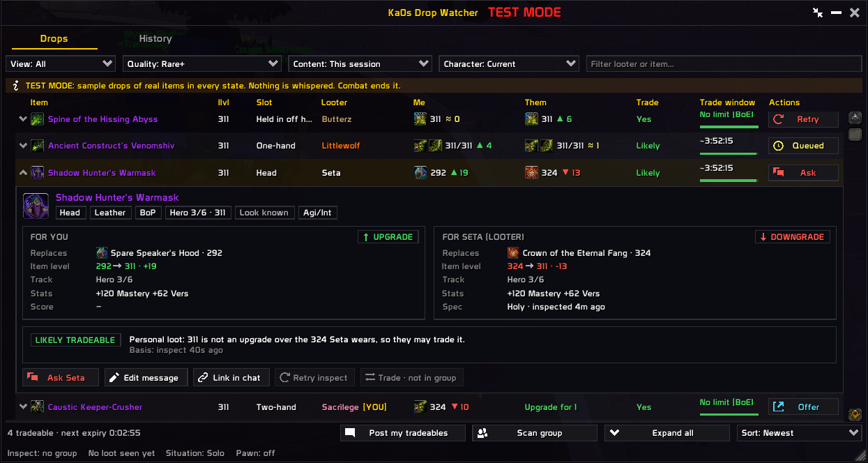This screenshot has width=868, height=463.
Task: Open the View: All dropdown
Action: [x=61, y=63]
